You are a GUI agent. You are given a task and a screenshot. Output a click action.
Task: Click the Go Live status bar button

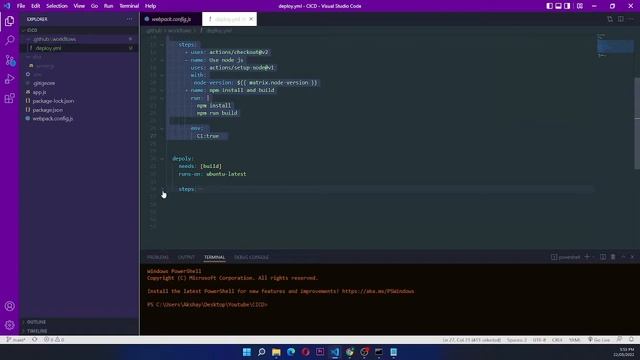tap(599, 340)
